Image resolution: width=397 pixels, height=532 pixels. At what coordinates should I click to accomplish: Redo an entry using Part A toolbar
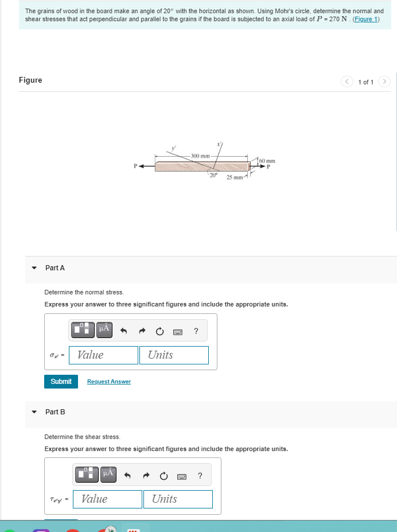(x=141, y=330)
